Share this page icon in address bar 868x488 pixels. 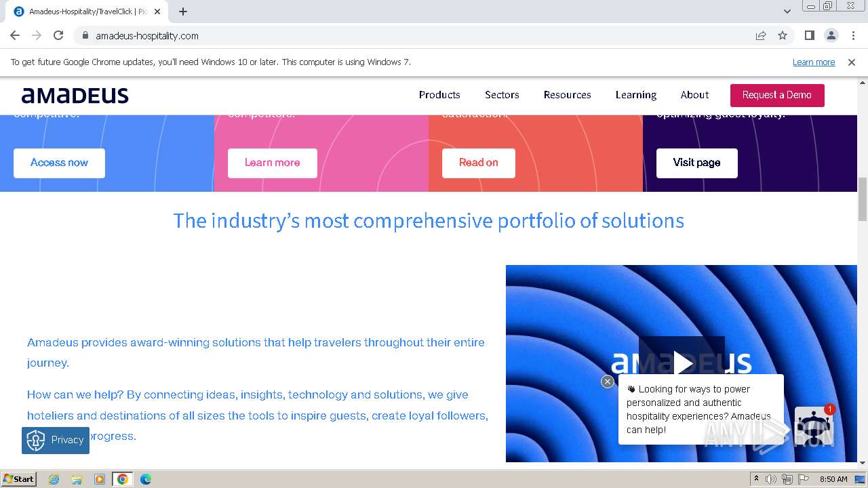tap(761, 36)
